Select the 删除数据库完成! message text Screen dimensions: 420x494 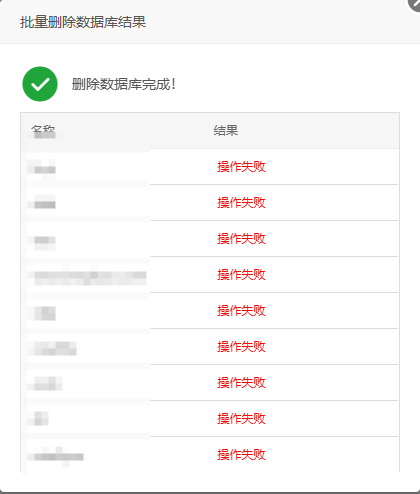click(123, 84)
